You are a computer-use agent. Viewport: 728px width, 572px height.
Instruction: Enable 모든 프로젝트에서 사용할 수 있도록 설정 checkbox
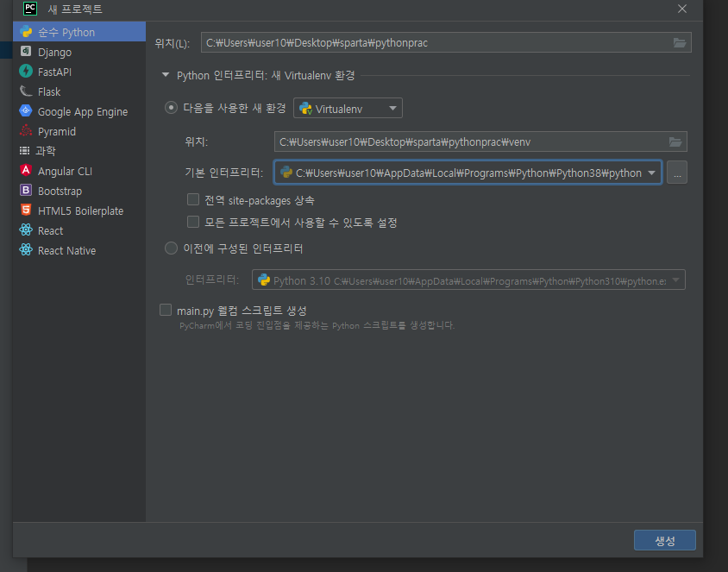coord(193,222)
